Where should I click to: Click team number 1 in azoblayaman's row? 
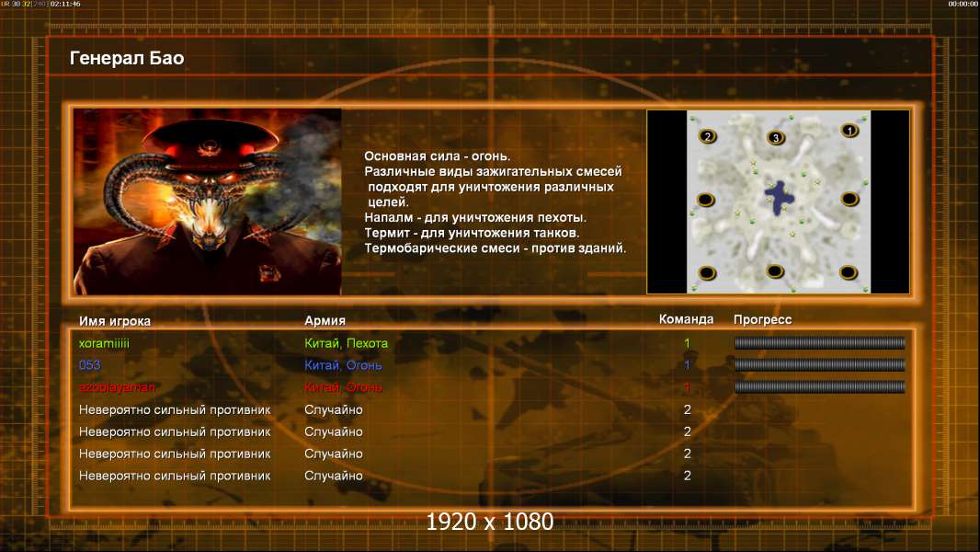687,387
